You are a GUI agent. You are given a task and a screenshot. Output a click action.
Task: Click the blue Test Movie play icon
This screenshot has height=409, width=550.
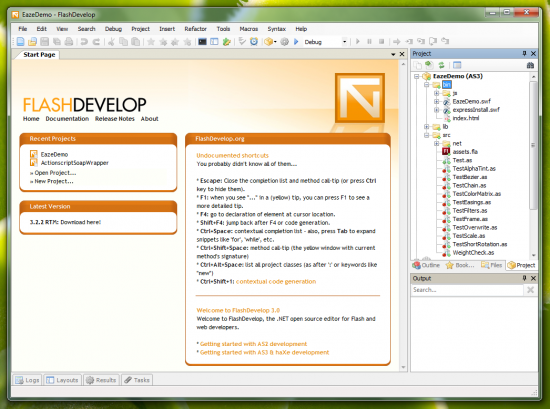[296, 42]
